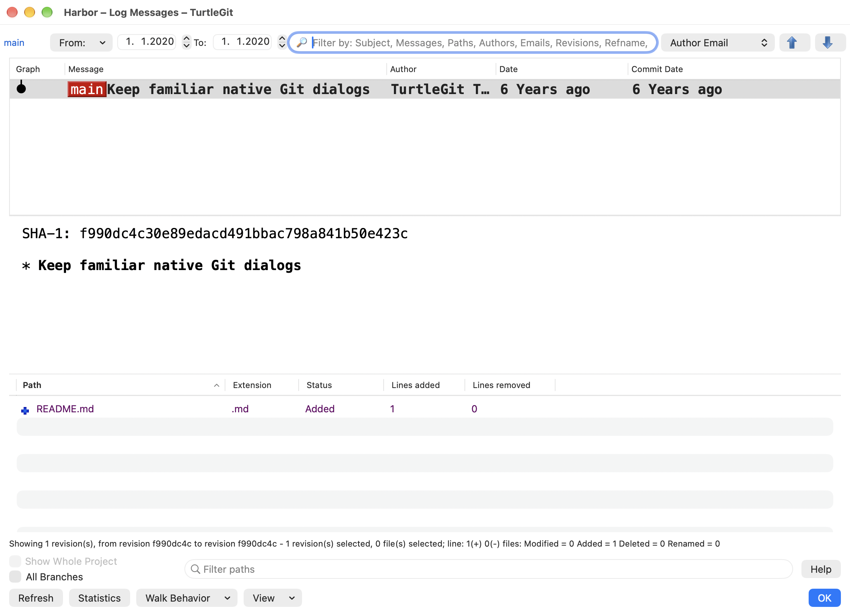Viewport: 850px width, 616px height.
Task: Click the added-file plus icon beside README.md
Action: tap(25, 410)
